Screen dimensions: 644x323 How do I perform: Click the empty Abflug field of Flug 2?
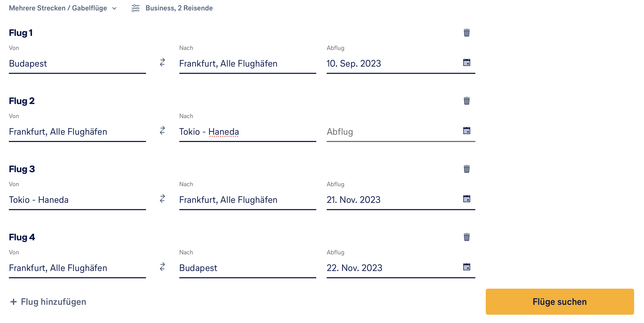coord(390,132)
